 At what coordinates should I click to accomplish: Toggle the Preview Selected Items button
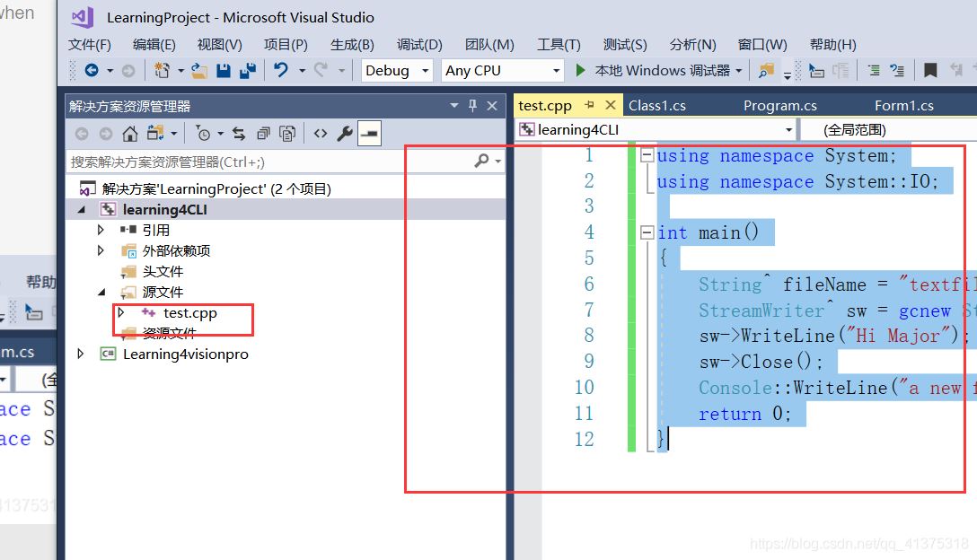click(369, 134)
